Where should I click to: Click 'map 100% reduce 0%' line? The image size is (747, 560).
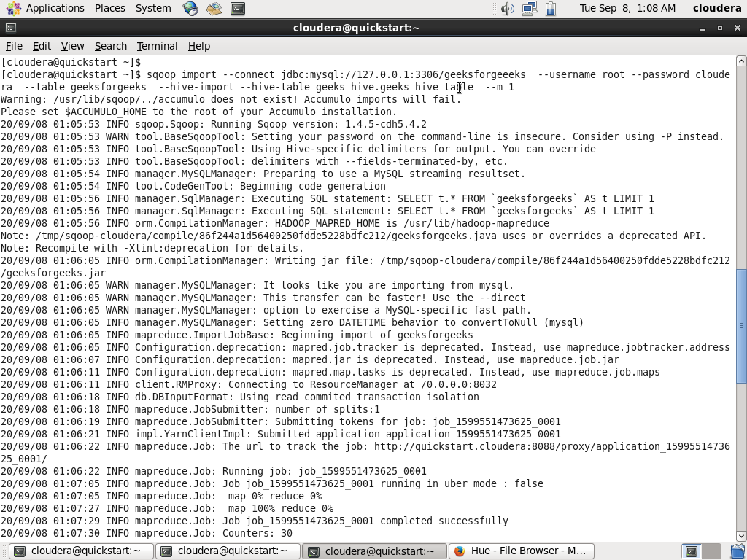click(x=167, y=508)
